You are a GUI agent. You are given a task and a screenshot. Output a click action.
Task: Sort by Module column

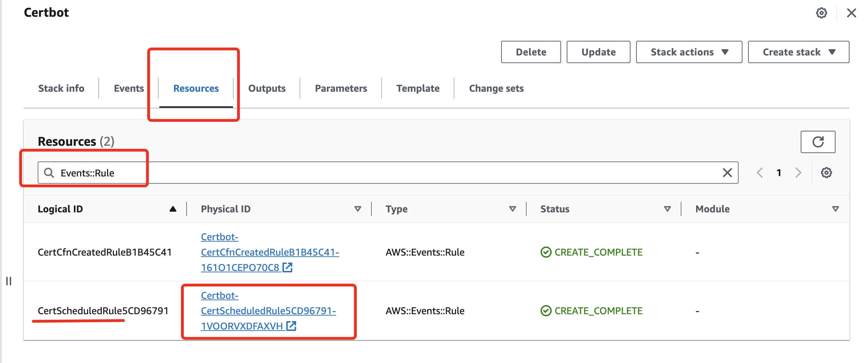(835, 209)
